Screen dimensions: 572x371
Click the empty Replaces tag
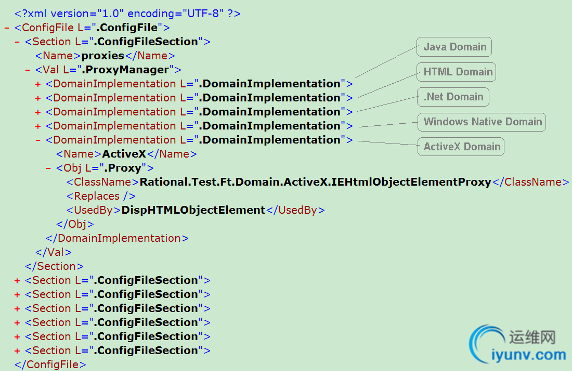[x=101, y=196]
